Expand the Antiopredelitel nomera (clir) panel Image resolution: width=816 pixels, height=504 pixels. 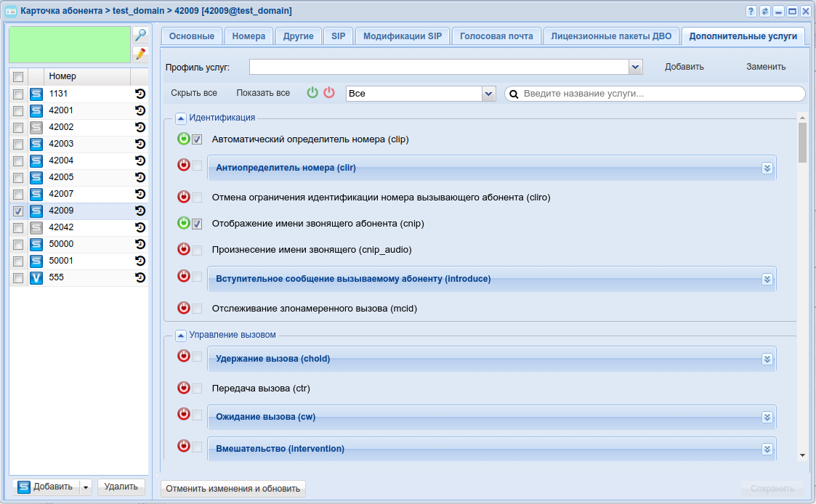pyautogui.click(x=767, y=168)
